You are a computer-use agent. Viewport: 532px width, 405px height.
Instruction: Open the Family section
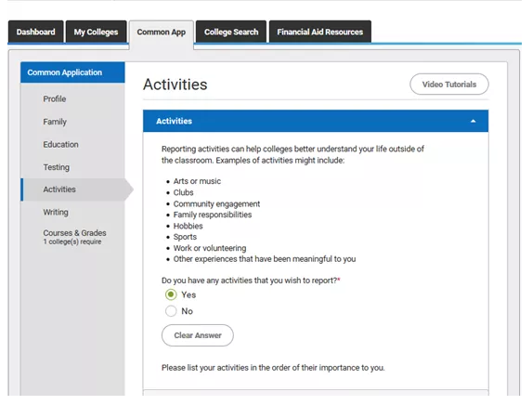pyautogui.click(x=55, y=122)
